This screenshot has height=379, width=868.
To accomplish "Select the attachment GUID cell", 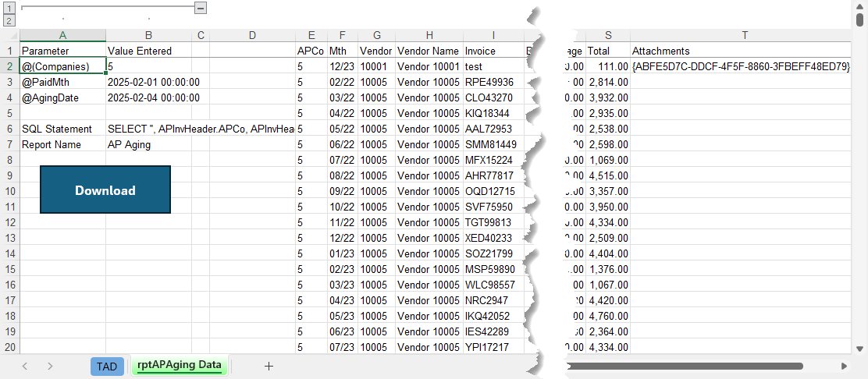I will [741, 66].
